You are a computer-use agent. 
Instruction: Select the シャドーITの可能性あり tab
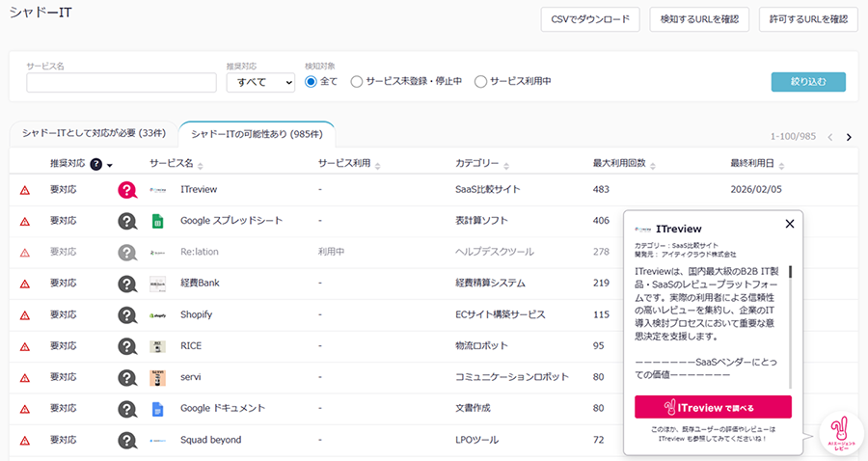pyautogui.click(x=257, y=133)
